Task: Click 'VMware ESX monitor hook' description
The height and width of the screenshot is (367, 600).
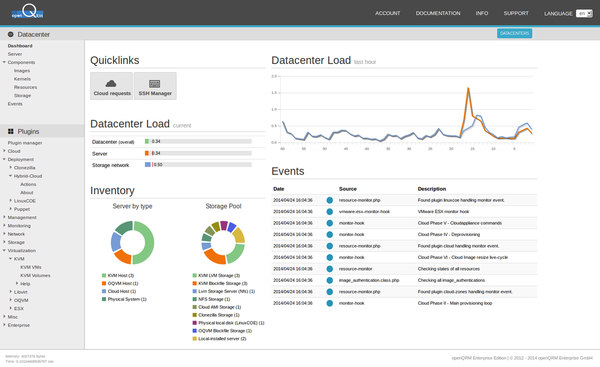Action: click(443, 212)
